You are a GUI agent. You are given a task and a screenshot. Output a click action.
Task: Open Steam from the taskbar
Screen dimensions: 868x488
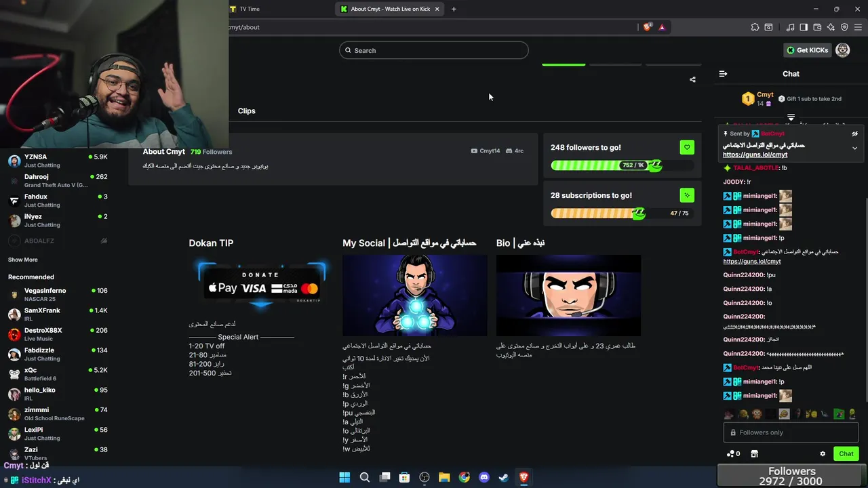504,477
